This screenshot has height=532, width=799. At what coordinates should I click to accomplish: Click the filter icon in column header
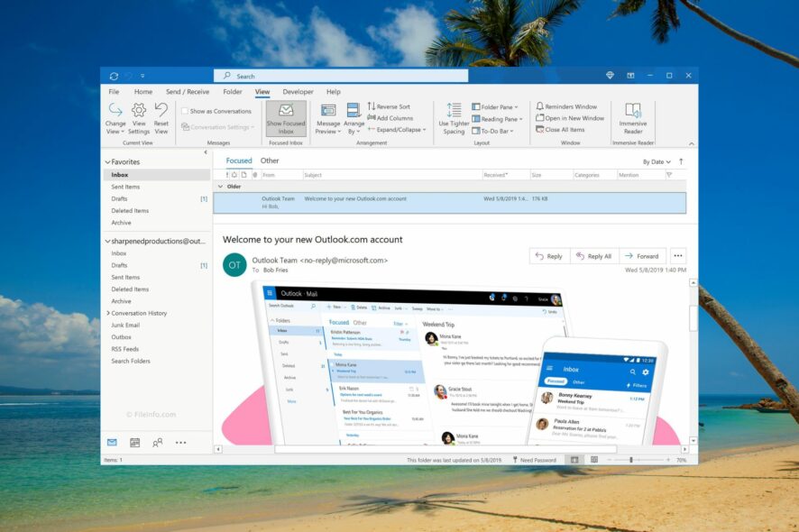669,175
